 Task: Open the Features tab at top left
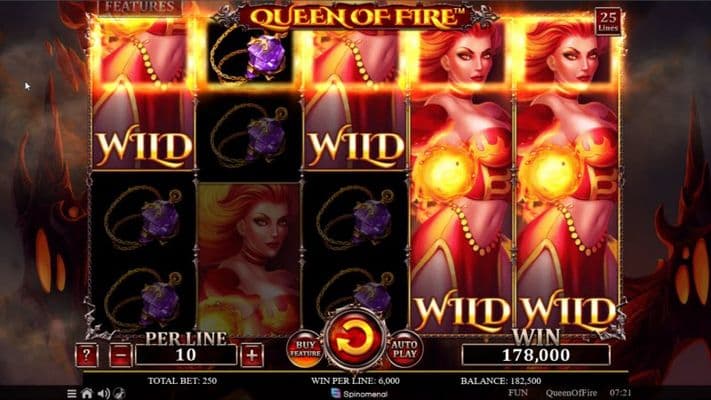[140, 7]
